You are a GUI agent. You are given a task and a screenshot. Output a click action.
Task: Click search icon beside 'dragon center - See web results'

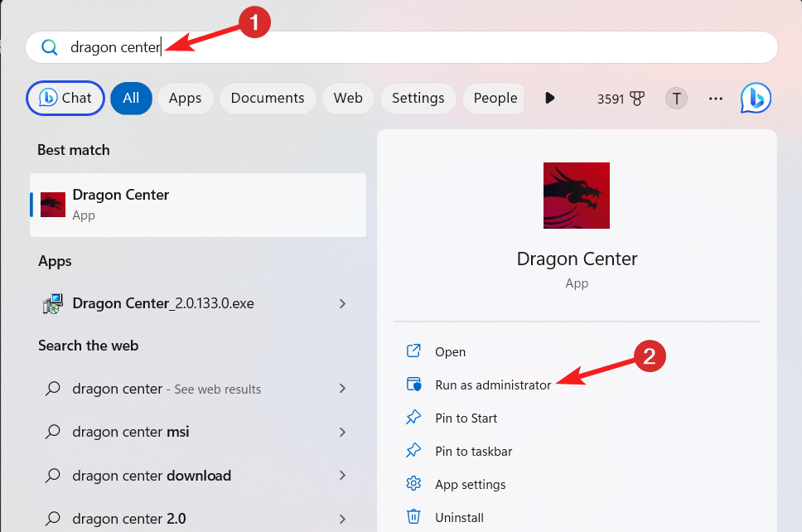[53, 389]
